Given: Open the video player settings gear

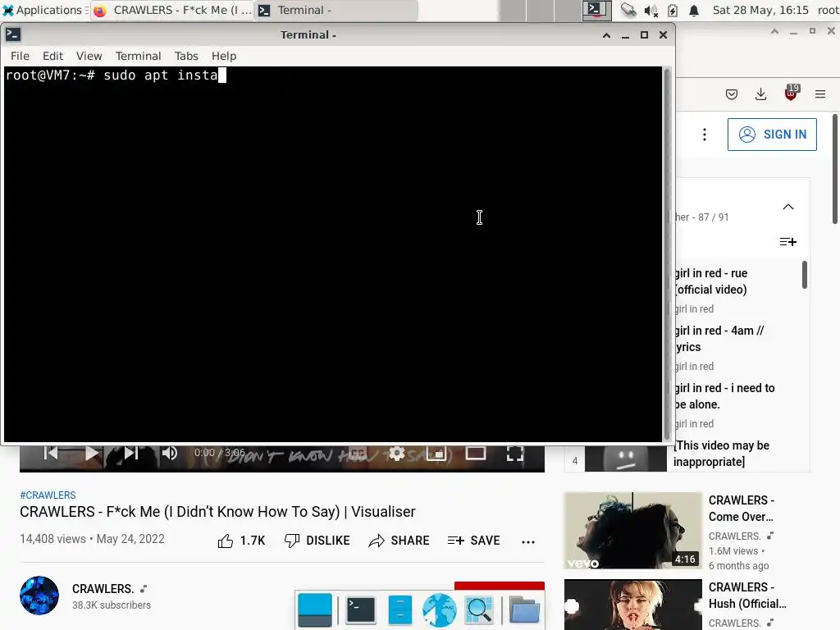Looking at the screenshot, I should [x=396, y=454].
